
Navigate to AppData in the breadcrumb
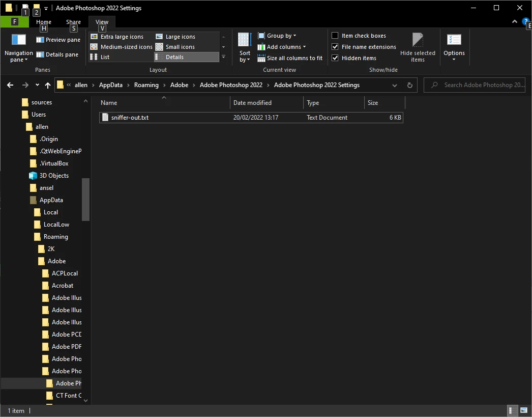click(110, 85)
